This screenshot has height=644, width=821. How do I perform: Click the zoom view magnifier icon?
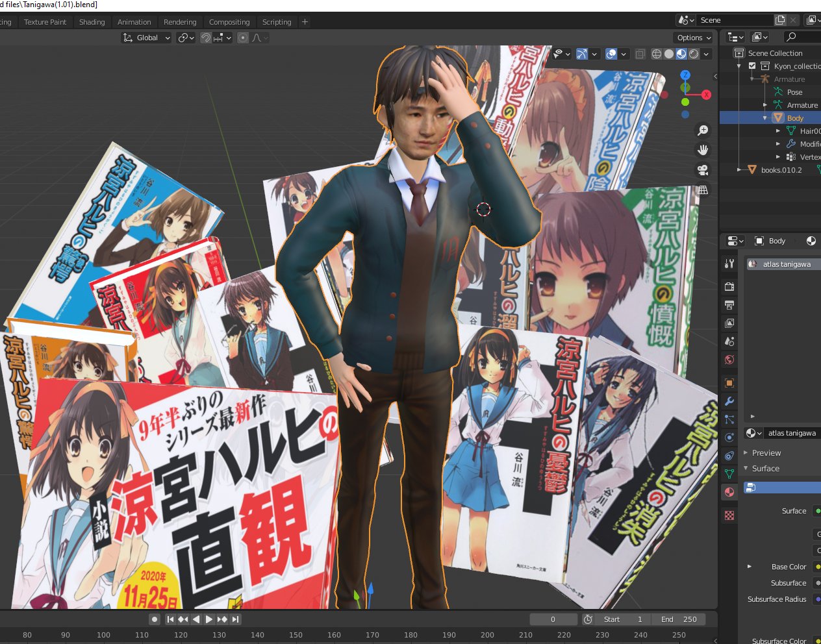click(703, 130)
